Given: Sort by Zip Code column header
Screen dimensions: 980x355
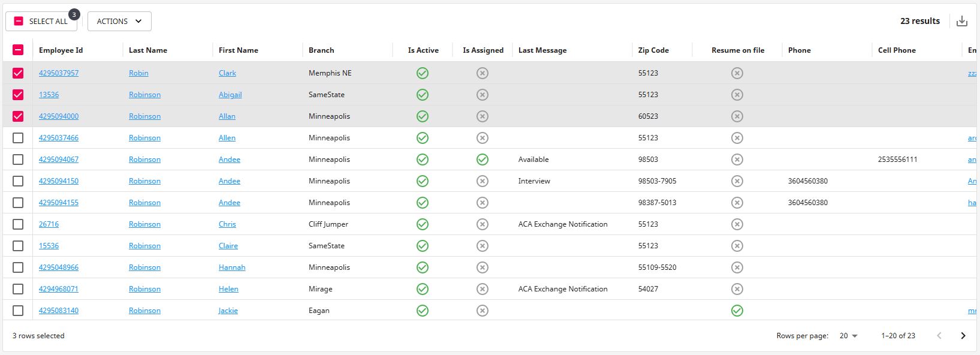Looking at the screenshot, I should pos(653,50).
